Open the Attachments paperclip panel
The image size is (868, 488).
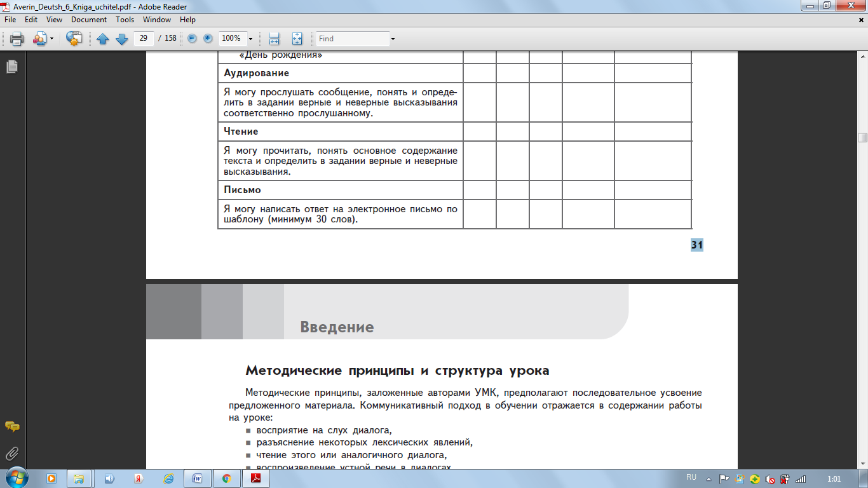[x=11, y=454]
